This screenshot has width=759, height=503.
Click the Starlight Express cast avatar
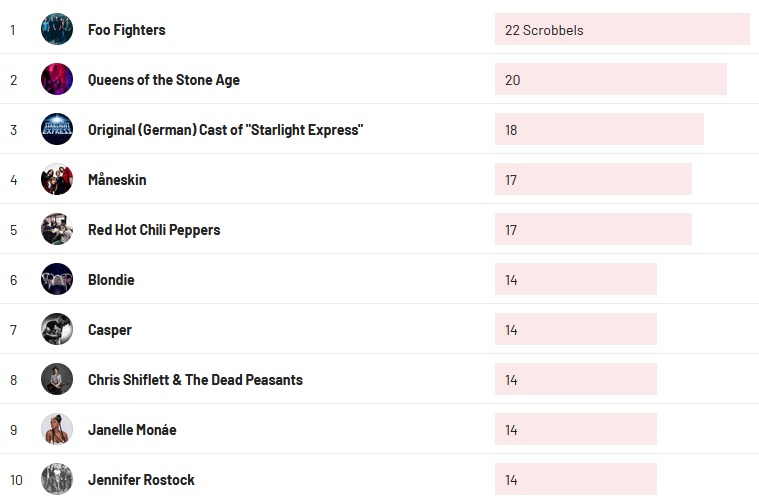point(57,129)
